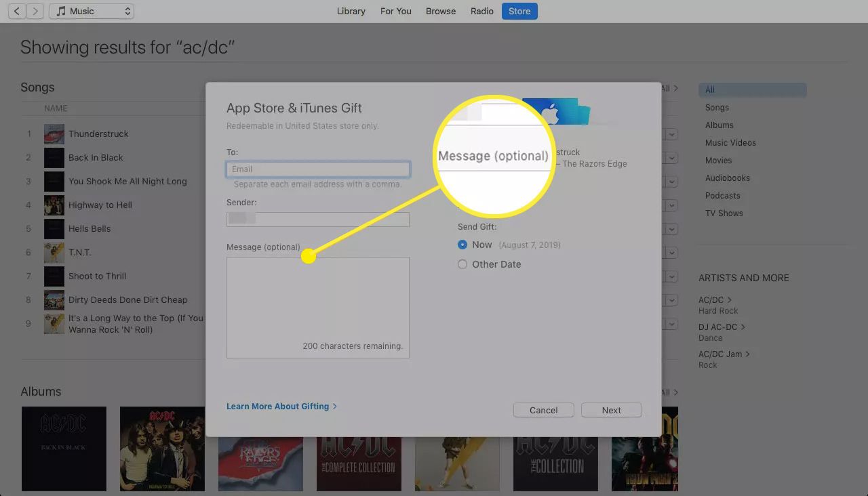The image size is (868, 496).
Task: Cancel the gift dialog
Action: coord(544,410)
